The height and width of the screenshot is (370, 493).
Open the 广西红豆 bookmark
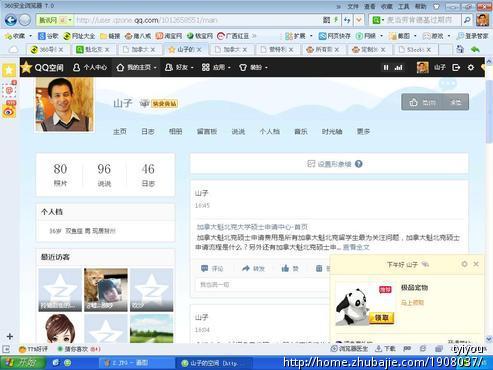click(x=233, y=36)
